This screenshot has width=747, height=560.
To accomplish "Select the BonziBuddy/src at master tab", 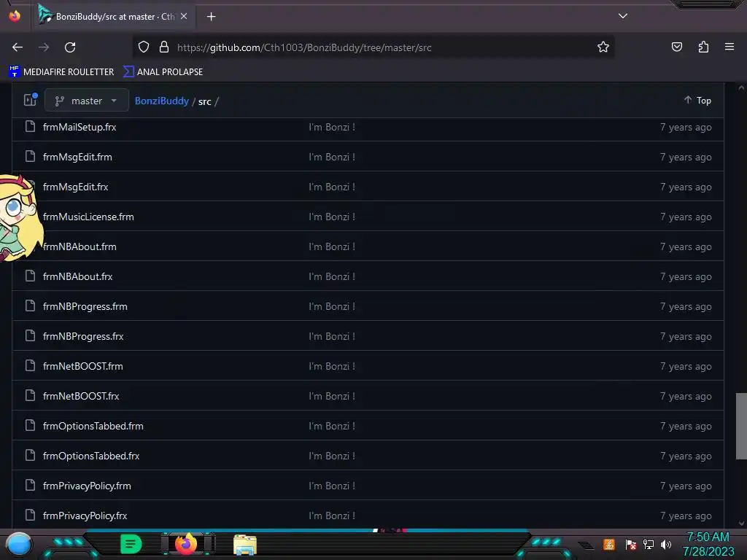I will point(113,16).
